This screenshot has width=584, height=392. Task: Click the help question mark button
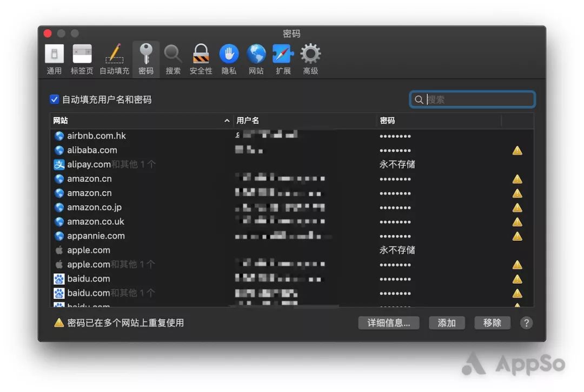pos(526,323)
